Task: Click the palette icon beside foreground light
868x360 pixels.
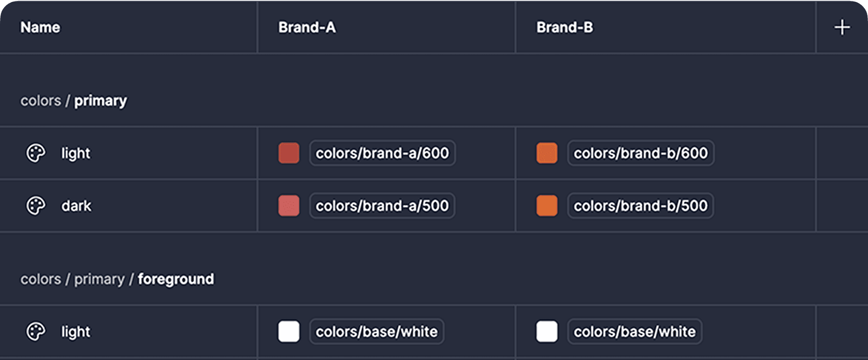Action: tap(36, 331)
